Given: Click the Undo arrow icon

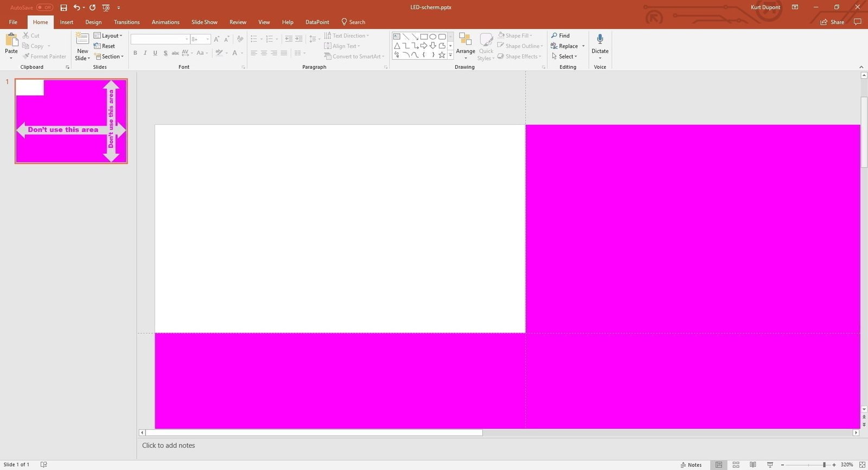Looking at the screenshot, I should pos(76,8).
